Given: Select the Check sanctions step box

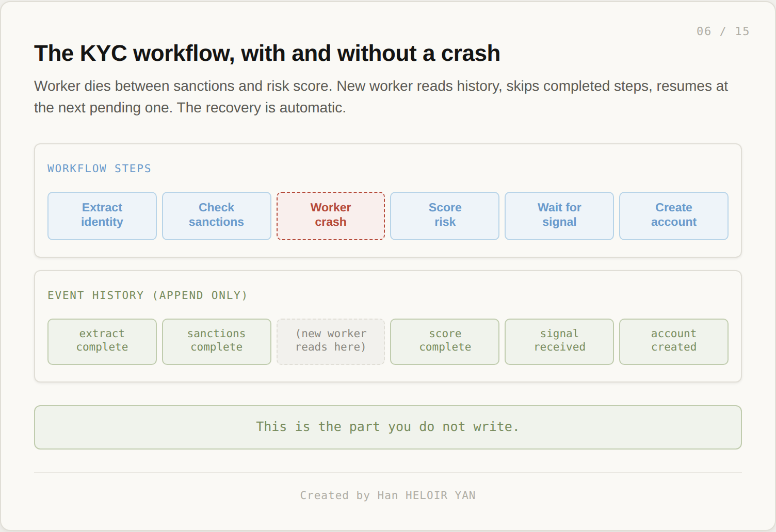Looking at the screenshot, I should click(217, 215).
